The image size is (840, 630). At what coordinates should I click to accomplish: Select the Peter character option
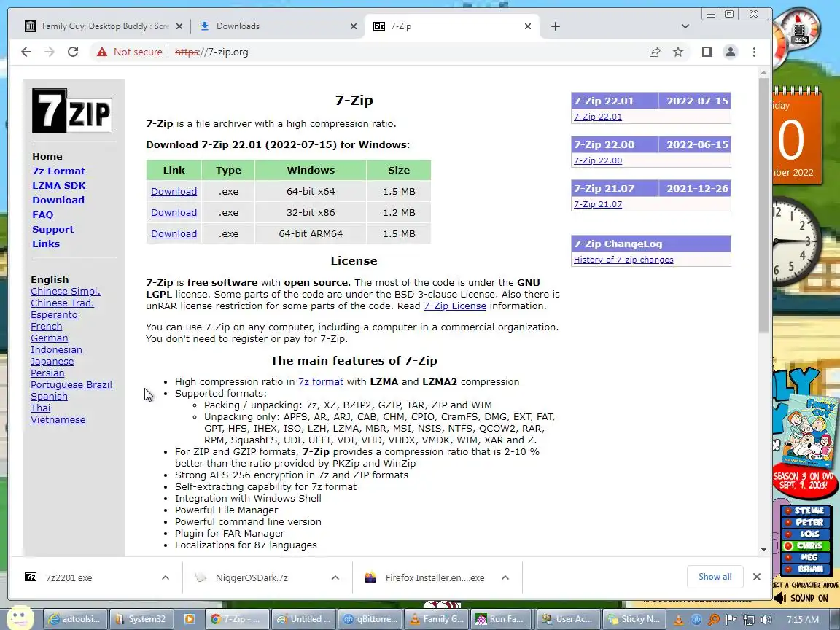click(x=805, y=522)
